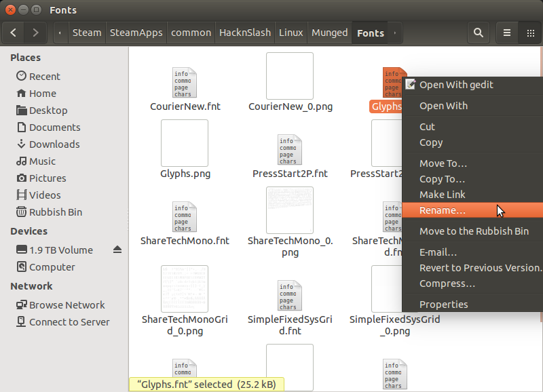Viewport: 543px width, 392px height.
Task: Switch to grid view icon
Action: click(531, 33)
